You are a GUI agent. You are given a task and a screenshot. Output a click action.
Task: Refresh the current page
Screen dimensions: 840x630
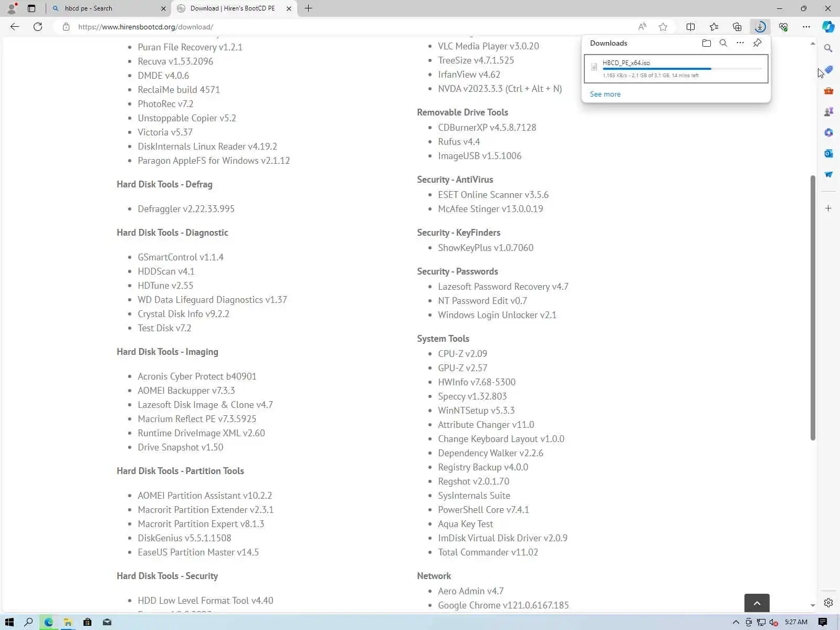[38, 27]
